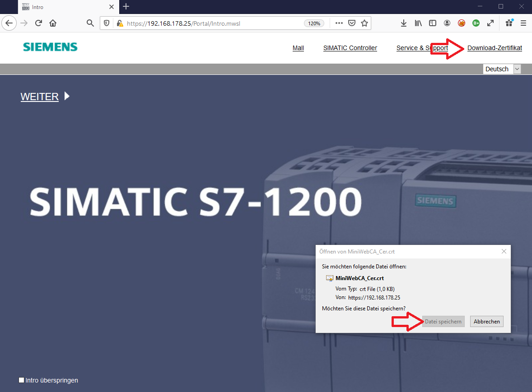Go back with the browser back arrow

9,23
